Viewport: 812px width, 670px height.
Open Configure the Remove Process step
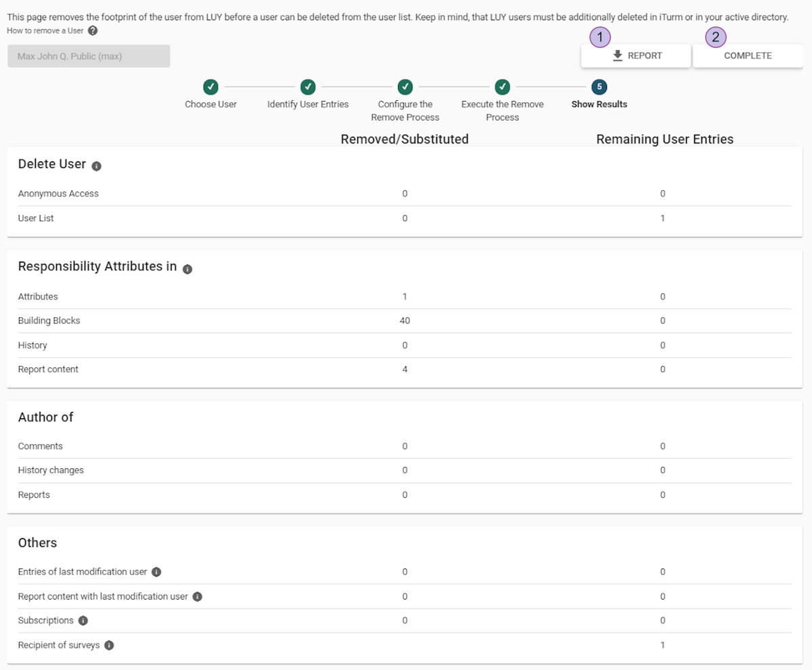click(x=405, y=87)
